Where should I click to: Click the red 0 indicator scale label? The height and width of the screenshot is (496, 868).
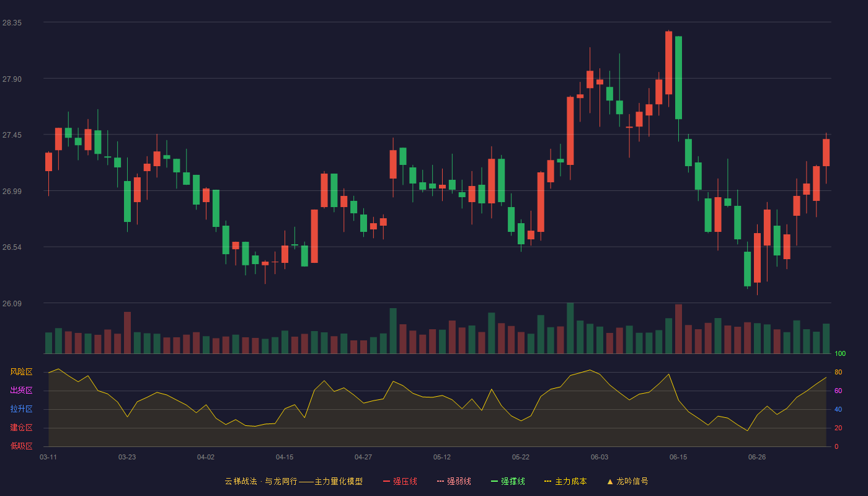[836, 446]
